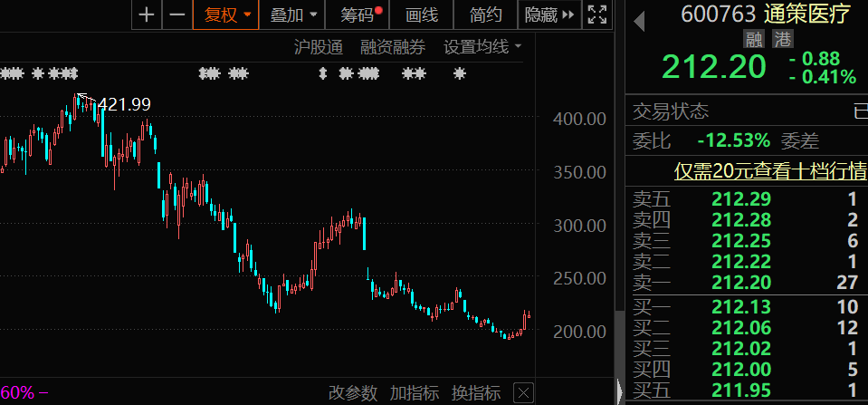Viewport: 868px width, 405px height.
Task: Click 加指标 to add an indicator
Action: tap(415, 393)
